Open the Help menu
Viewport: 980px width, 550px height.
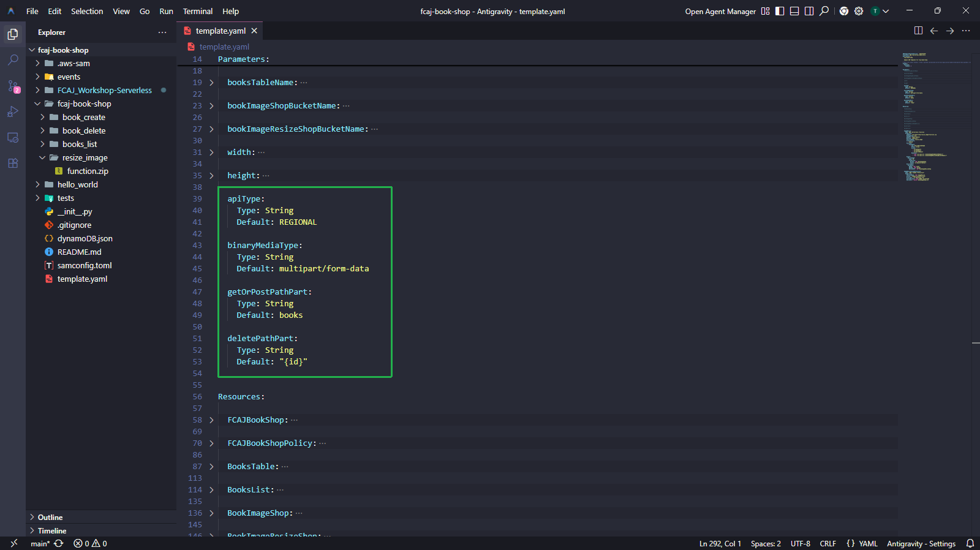click(x=230, y=11)
